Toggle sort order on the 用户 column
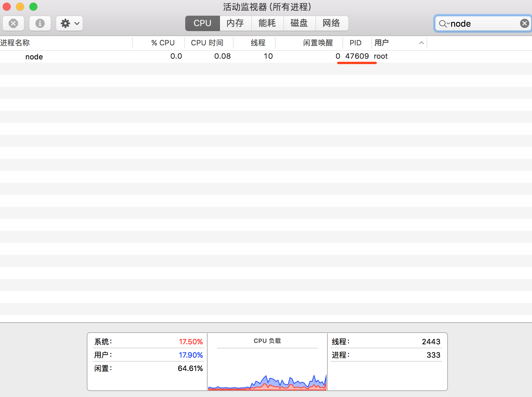Screen dimensions: 532x397 click(399, 43)
